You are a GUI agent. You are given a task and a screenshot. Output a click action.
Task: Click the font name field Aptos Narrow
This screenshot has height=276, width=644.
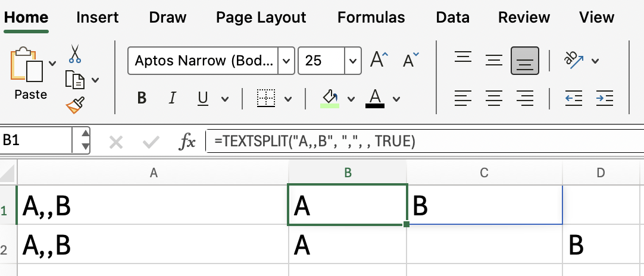click(204, 61)
